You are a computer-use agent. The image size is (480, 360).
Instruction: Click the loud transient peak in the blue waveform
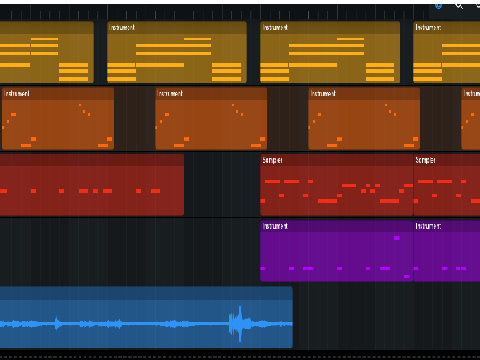(x=240, y=324)
